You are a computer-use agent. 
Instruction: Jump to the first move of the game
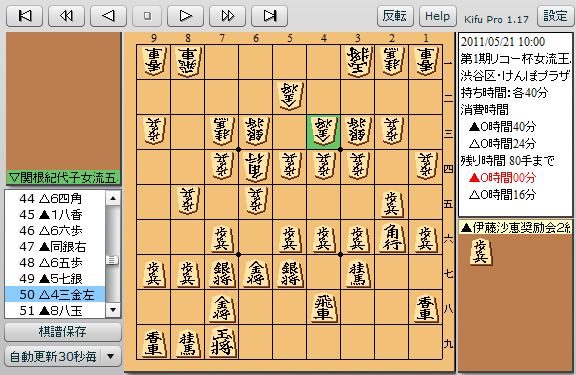click(25, 16)
